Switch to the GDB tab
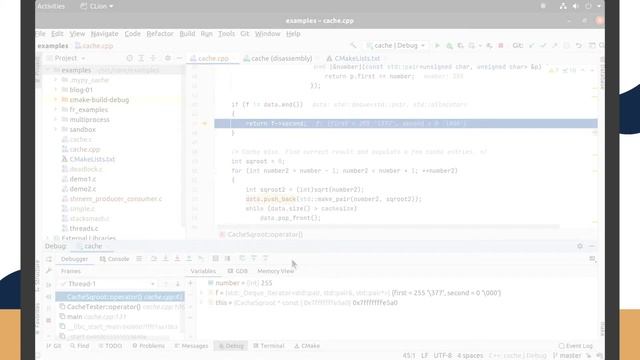640x360 pixels. pyautogui.click(x=238, y=271)
